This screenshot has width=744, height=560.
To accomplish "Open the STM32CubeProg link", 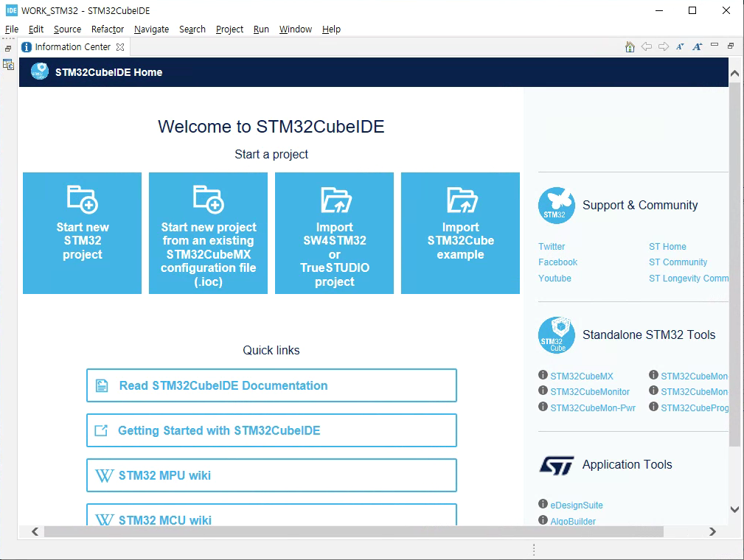I will (695, 407).
